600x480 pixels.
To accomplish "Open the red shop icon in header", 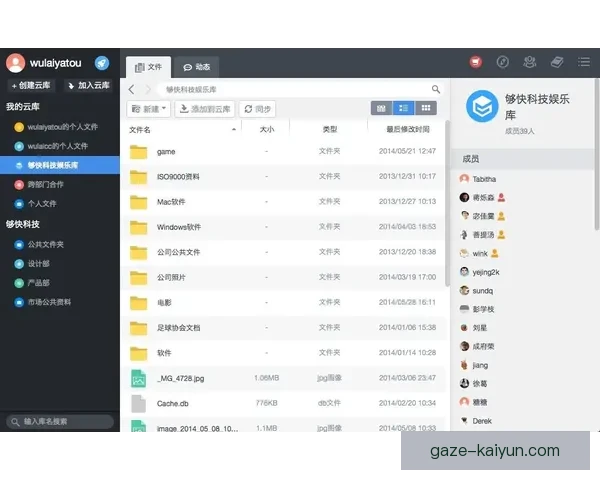I will tap(476, 62).
